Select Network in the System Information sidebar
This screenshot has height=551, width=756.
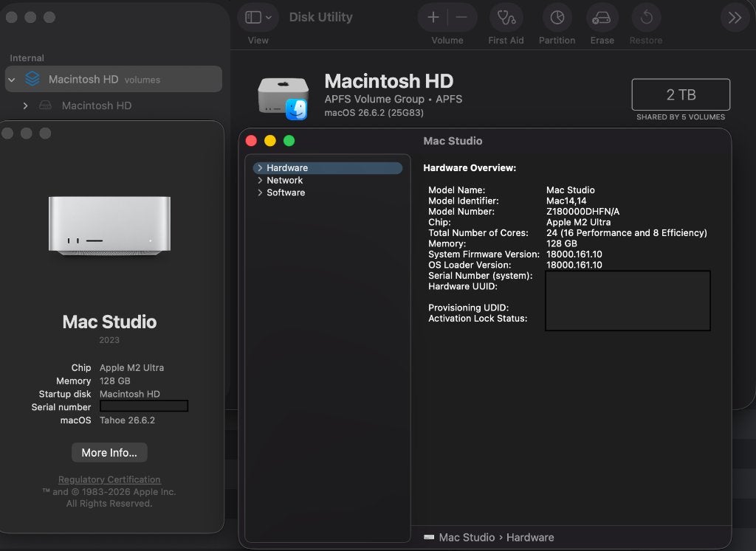pos(328,180)
